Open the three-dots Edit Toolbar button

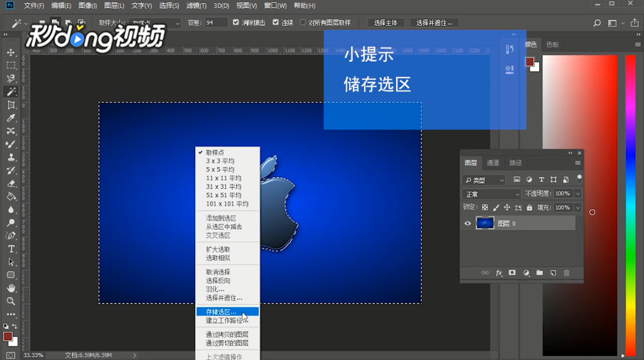coord(11,314)
